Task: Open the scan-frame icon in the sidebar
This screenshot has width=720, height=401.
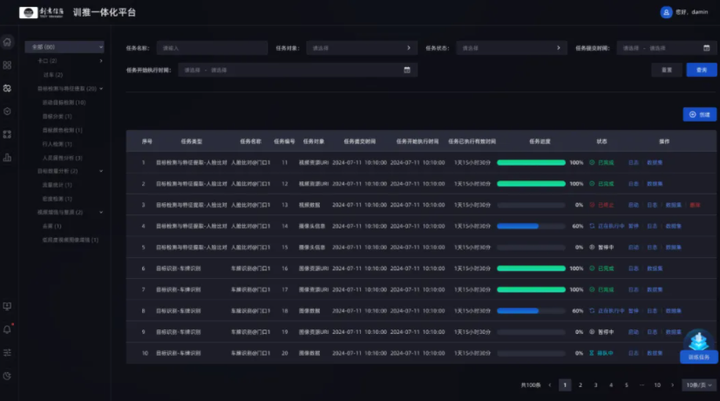Action: (7, 134)
